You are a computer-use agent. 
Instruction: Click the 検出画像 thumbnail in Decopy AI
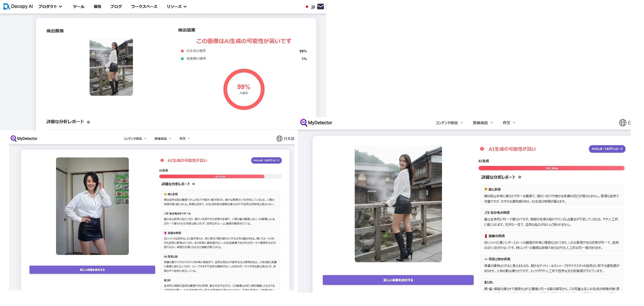[111, 67]
